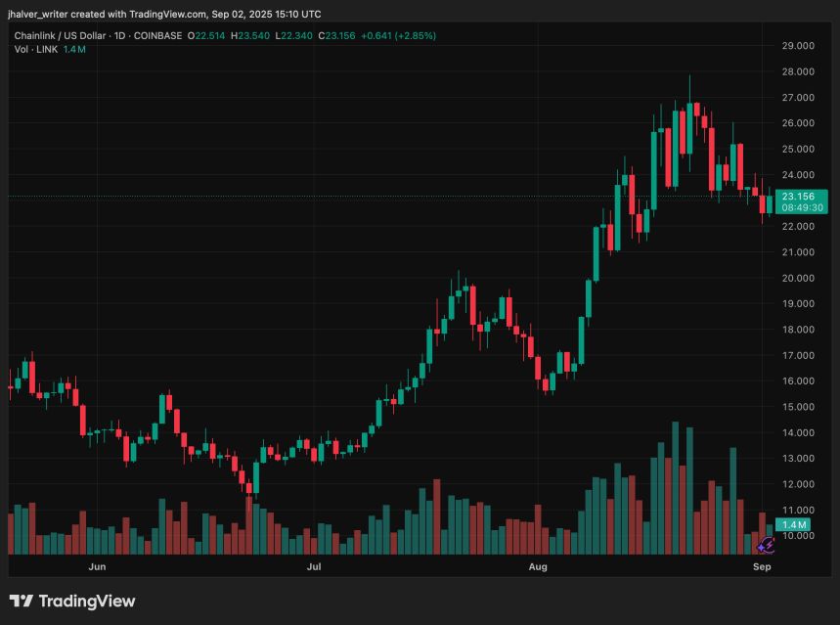840x625 pixels.
Task: Click the green +0.641 change value
Action: click(x=374, y=33)
